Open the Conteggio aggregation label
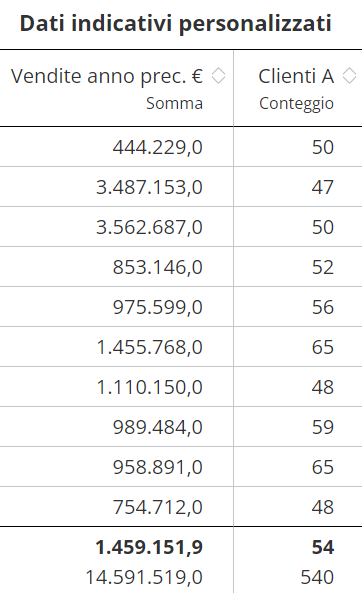Viewport: 362px width, 600px height. 297,103
